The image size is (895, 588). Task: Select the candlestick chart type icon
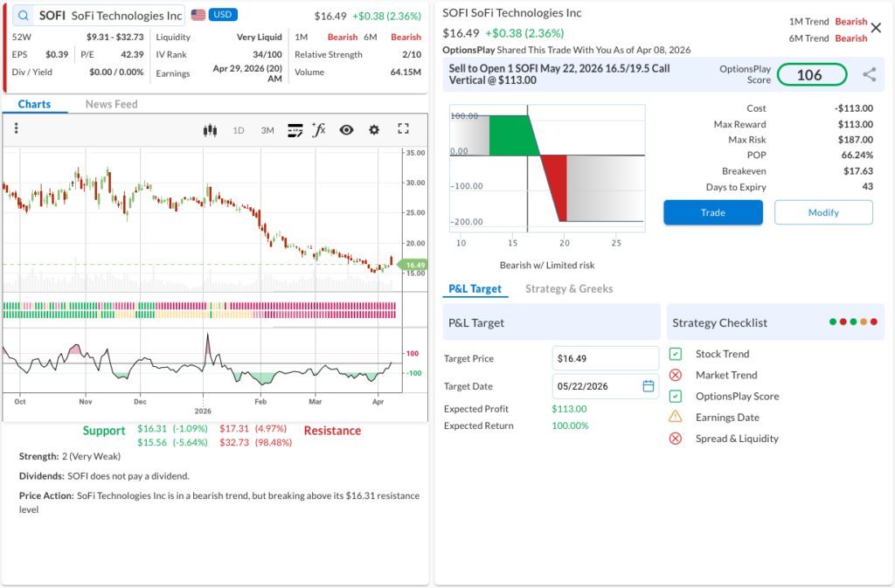coord(209,130)
